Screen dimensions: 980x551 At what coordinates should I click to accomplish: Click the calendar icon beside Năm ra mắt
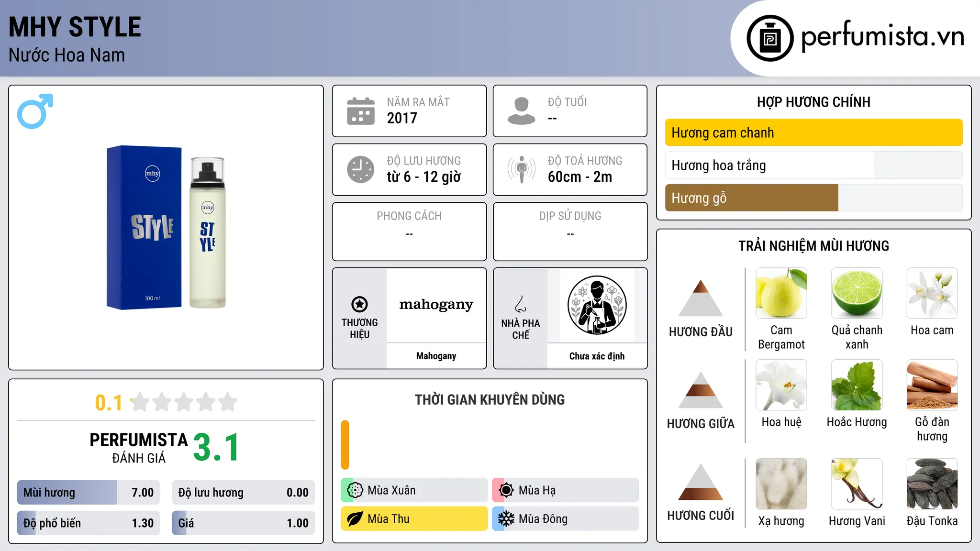[361, 111]
